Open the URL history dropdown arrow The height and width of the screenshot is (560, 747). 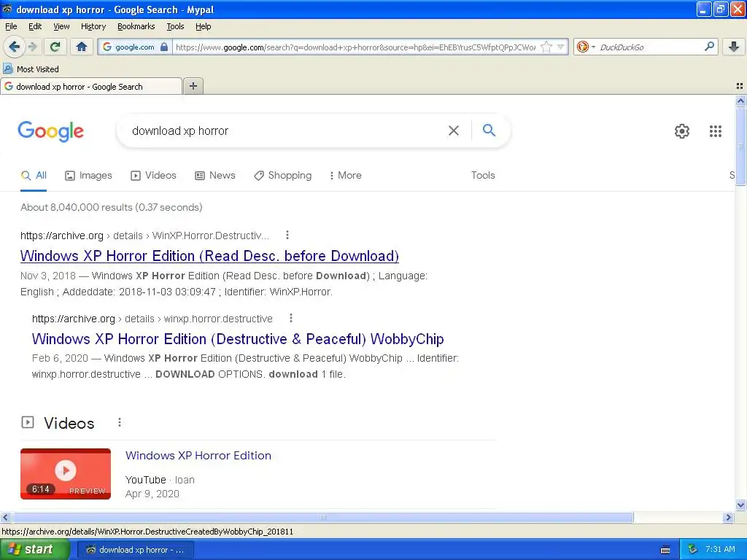(561, 47)
